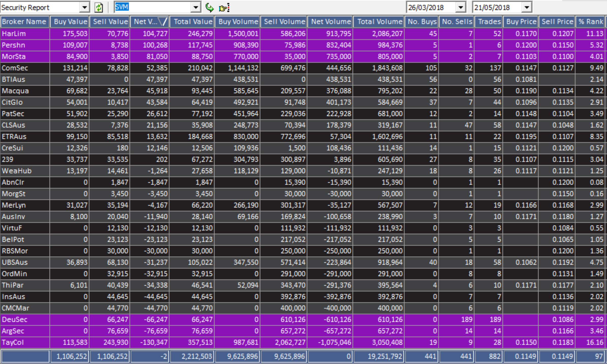Select the ETRAus broker name cell
The height and width of the screenshot is (364, 607).
[x=25, y=136]
